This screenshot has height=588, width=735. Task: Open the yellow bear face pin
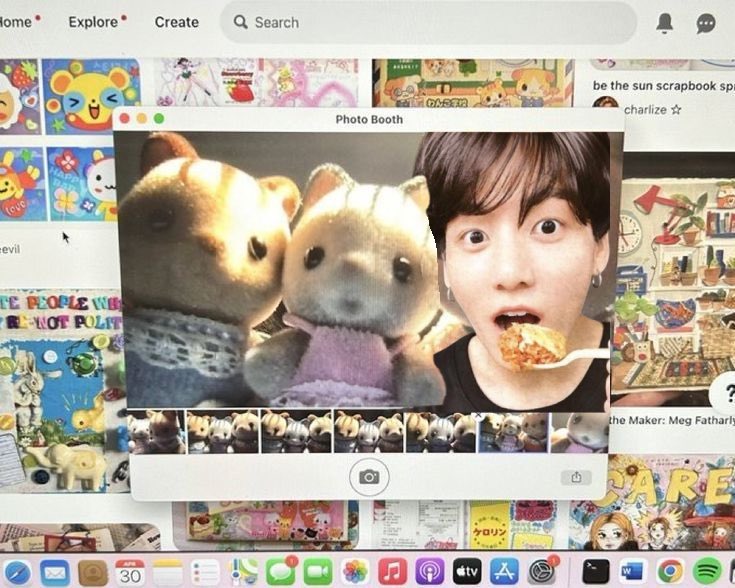click(91, 96)
